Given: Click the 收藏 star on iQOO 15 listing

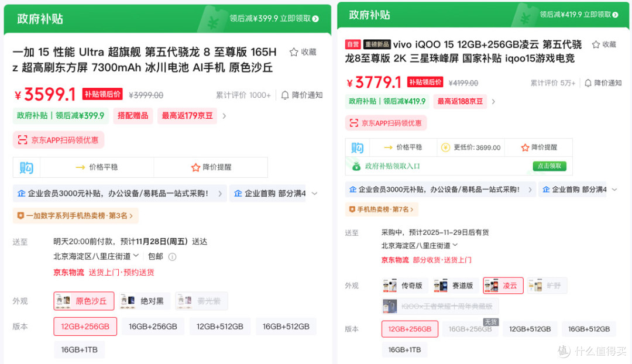Looking at the screenshot, I should [x=596, y=44].
